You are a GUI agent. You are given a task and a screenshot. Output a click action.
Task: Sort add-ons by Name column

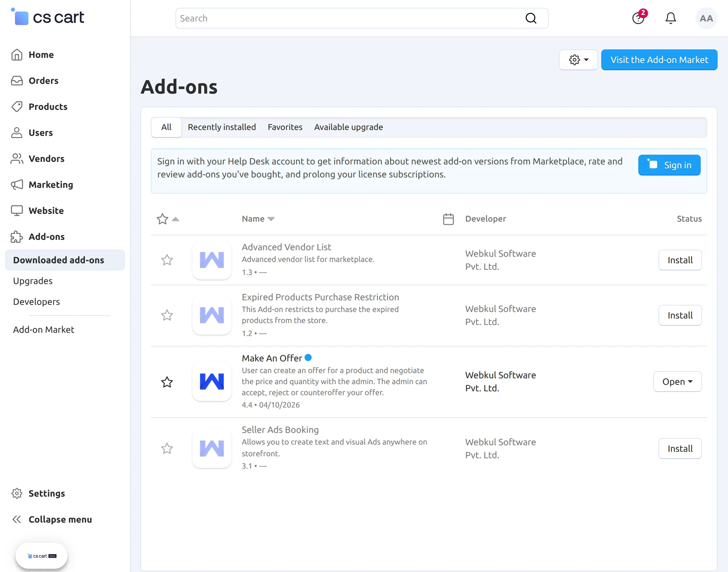[258, 219]
